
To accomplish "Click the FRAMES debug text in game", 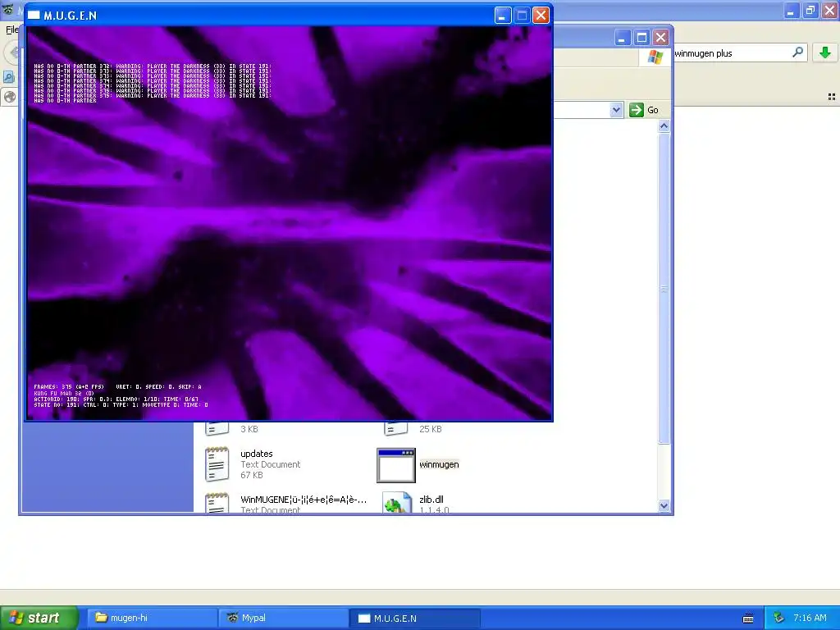I will click(x=118, y=387).
